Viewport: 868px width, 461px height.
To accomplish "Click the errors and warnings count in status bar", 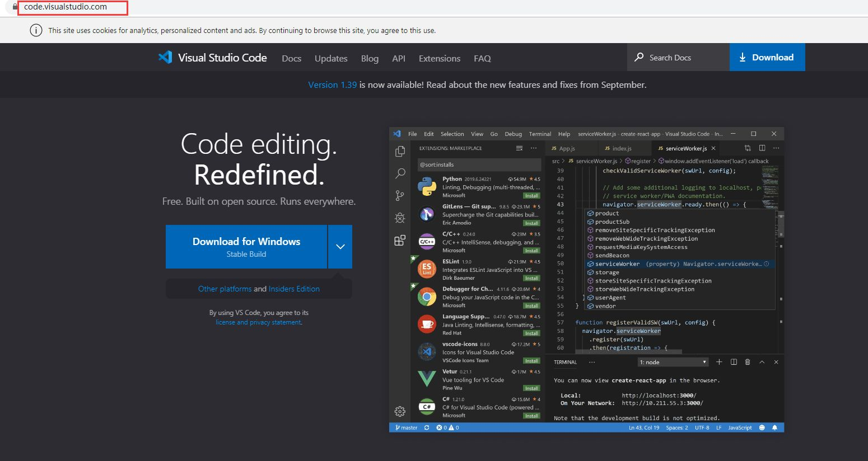I will [447, 427].
